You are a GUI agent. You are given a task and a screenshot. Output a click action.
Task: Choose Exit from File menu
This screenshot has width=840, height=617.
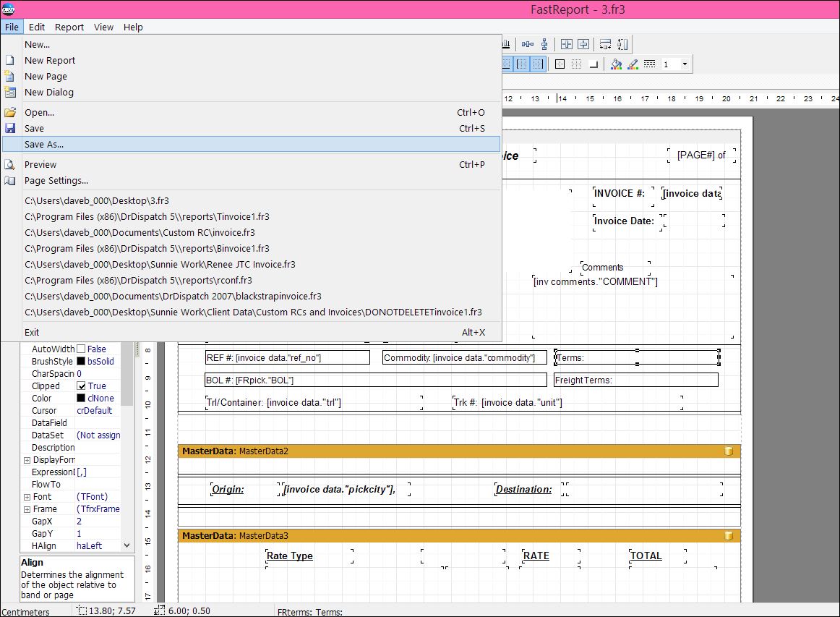point(251,332)
